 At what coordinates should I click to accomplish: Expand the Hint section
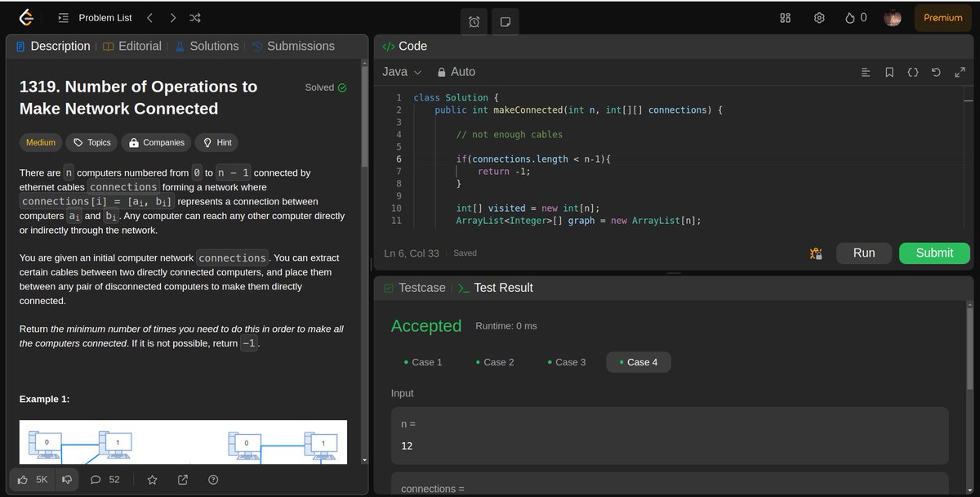click(x=216, y=142)
